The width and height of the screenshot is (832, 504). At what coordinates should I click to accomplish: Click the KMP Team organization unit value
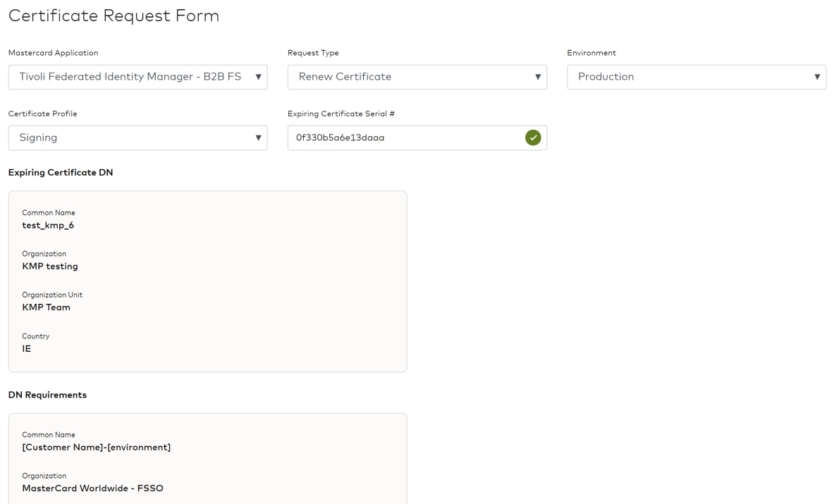(47, 307)
